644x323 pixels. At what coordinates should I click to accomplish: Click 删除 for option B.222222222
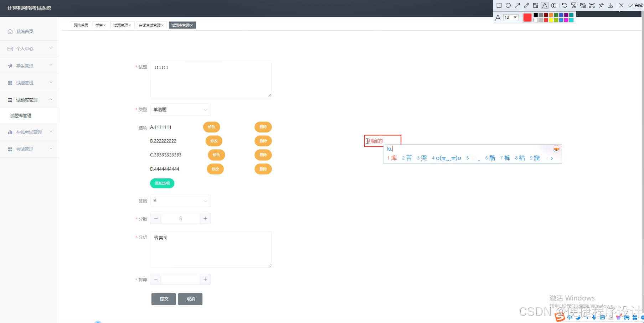click(x=263, y=141)
